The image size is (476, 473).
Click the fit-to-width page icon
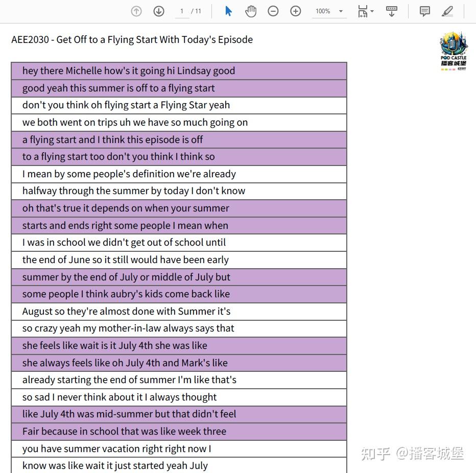click(x=363, y=11)
